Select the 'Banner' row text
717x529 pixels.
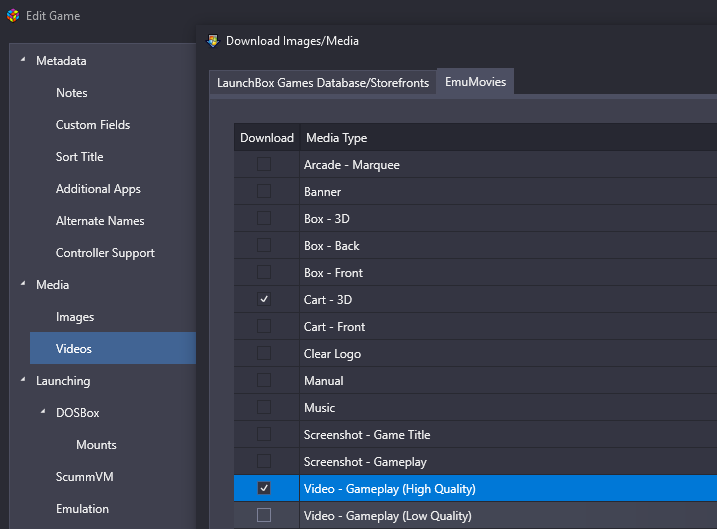pyautogui.click(x=322, y=192)
